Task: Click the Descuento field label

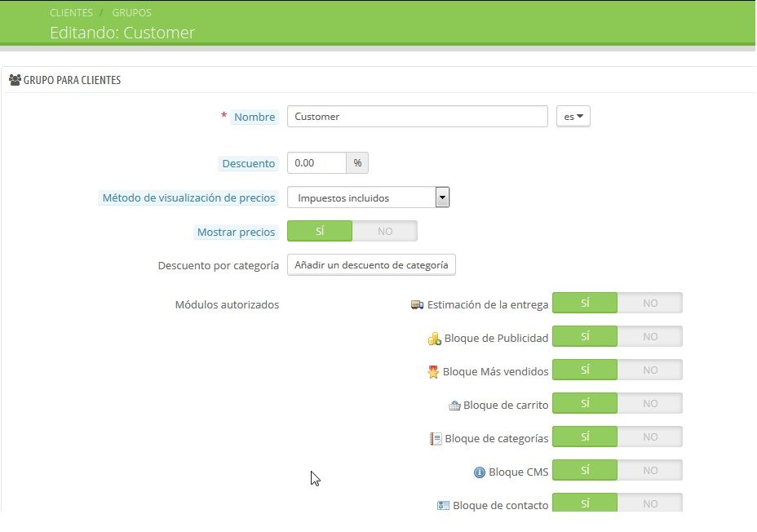Action: [248, 164]
